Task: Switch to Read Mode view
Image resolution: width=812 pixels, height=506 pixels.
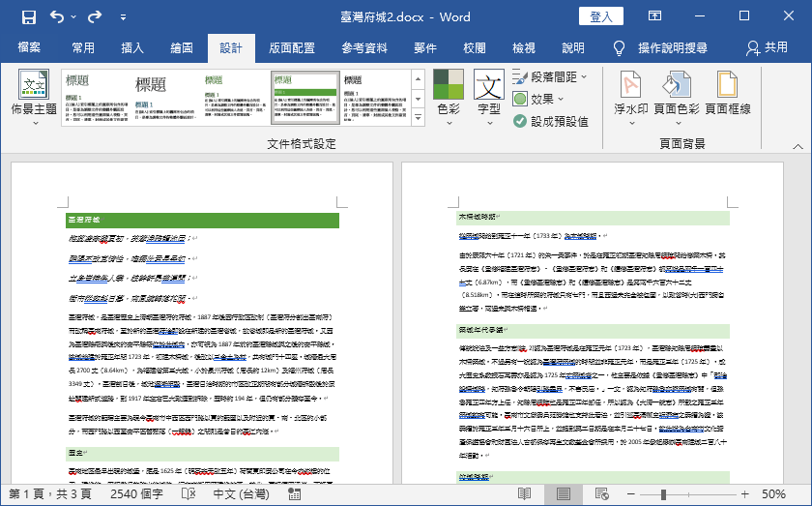Action: pos(524,494)
